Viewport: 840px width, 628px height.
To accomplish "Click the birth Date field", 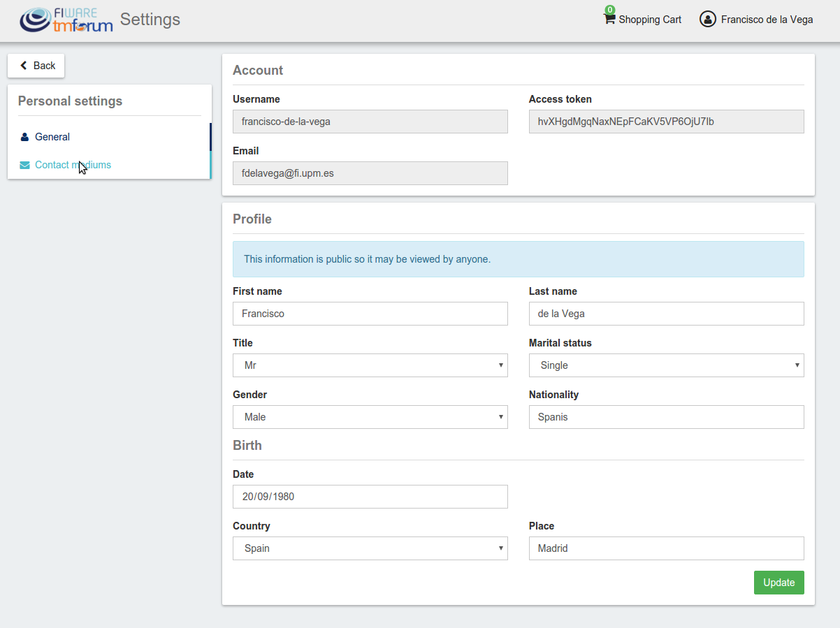I will pos(370,497).
